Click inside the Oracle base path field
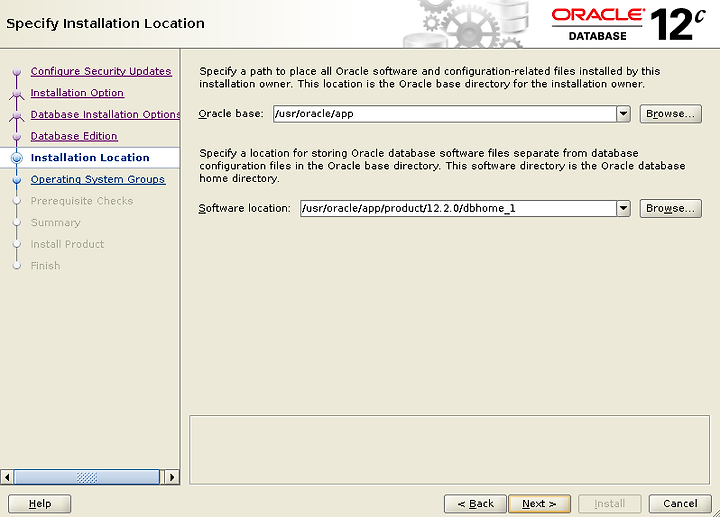This screenshot has width=720, height=517. 445,114
